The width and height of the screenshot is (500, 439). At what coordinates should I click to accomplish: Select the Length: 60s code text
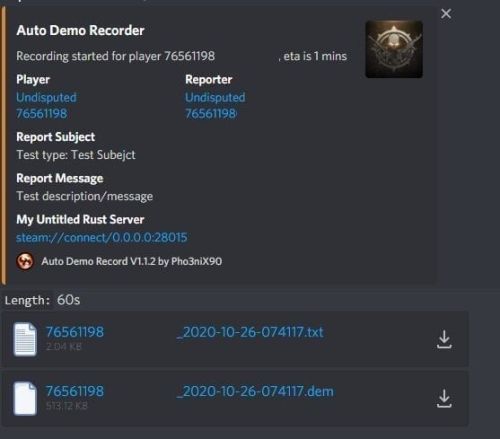click(42, 300)
